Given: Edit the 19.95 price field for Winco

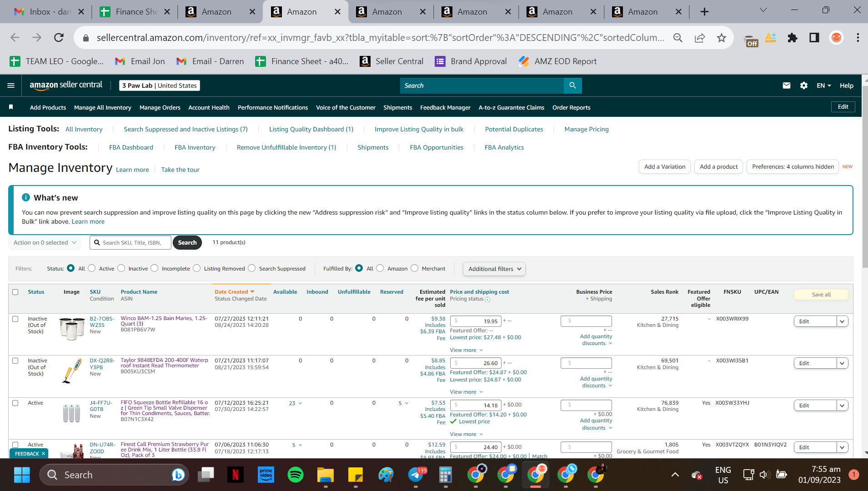Looking at the screenshot, I should click(476, 321).
